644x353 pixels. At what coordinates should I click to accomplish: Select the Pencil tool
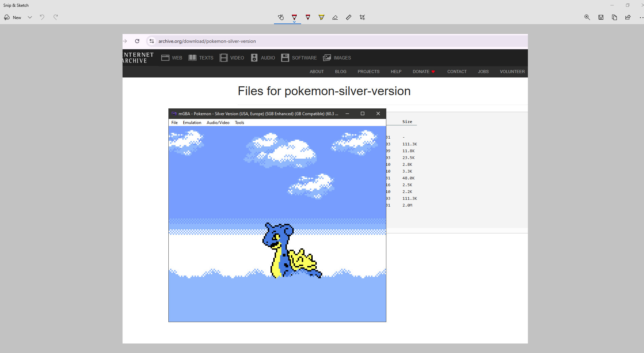point(308,17)
